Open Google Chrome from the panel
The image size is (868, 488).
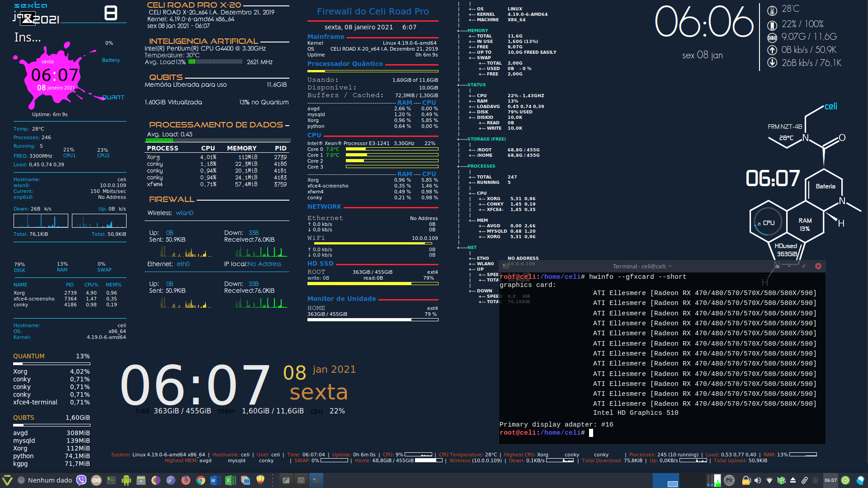201,480
